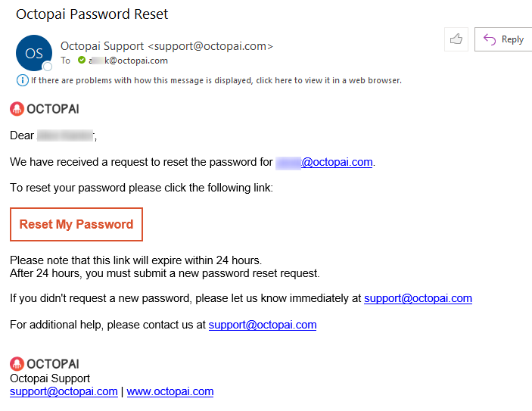Click the Octopai logo in signature
Image resolution: width=532 pixels, height=411 pixels.
pyautogui.click(x=45, y=364)
